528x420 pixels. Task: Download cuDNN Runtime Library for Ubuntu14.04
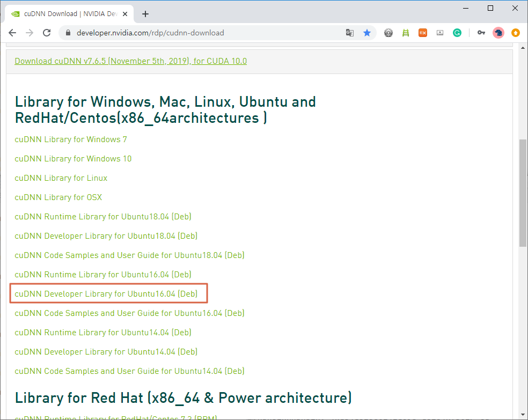coord(103,332)
